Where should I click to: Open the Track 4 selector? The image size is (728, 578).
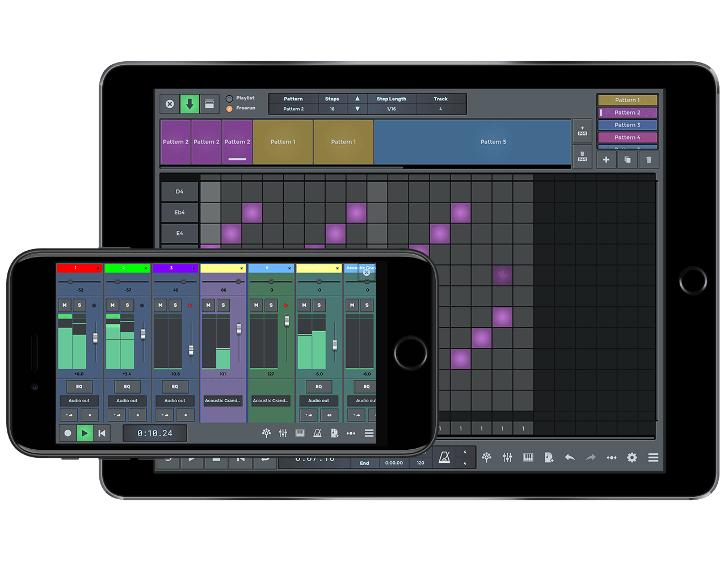[440, 109]
